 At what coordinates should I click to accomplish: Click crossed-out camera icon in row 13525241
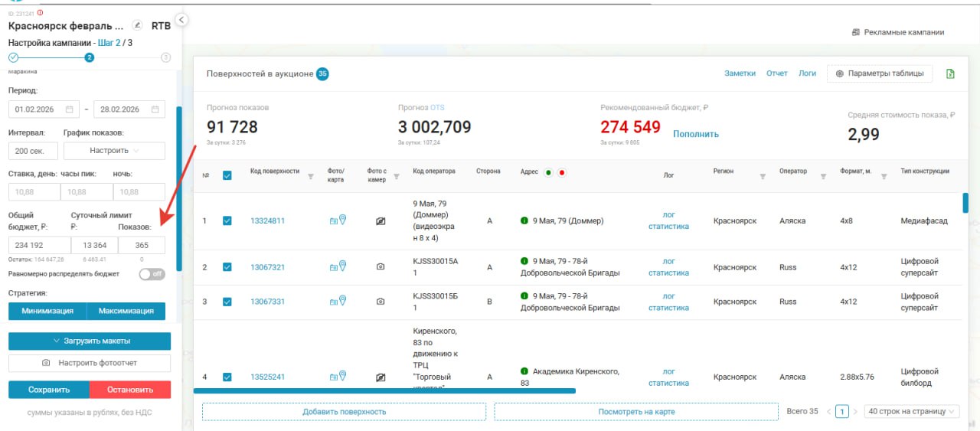tap(381, 377)
